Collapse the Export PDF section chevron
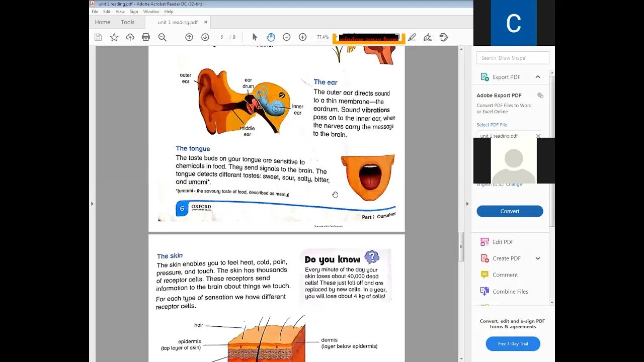This screenshot has width=644, height=362. click(538, 77)
